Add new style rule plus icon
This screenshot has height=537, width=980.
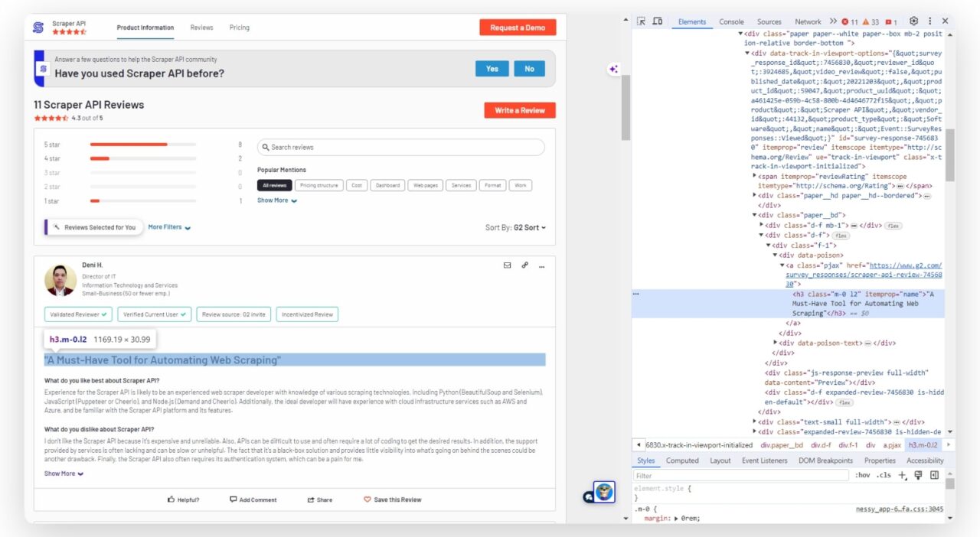point(902,475)
